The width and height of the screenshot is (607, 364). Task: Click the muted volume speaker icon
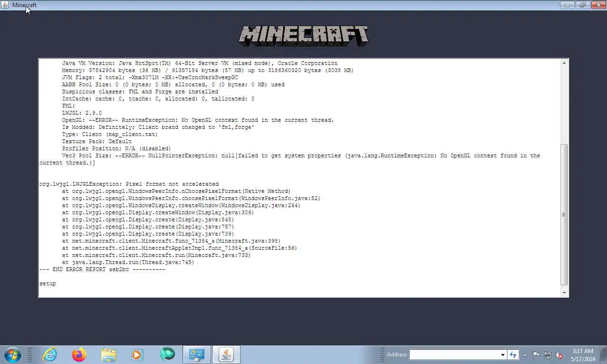559,355
